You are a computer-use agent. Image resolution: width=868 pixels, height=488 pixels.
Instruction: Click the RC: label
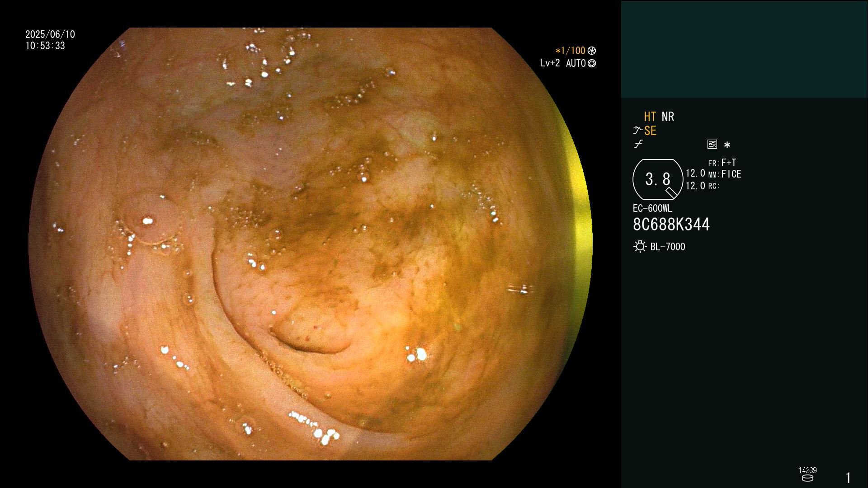pos(714,186)
